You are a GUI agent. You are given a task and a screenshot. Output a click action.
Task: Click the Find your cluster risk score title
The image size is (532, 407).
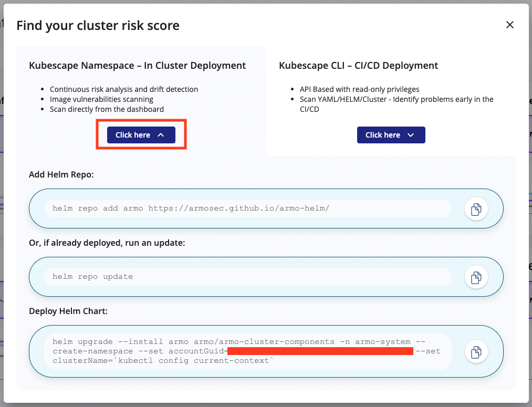coord(98,26)
